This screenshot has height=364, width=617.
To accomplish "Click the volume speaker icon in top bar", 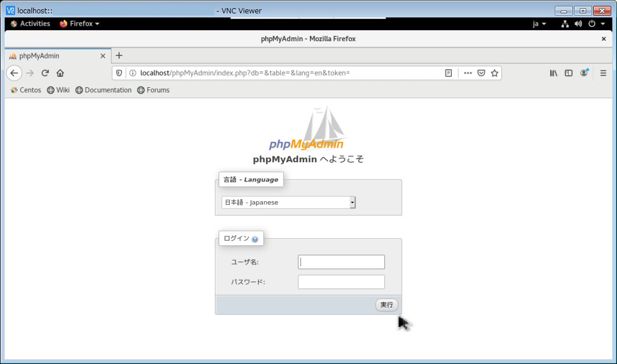I will [x=578, y=24].
